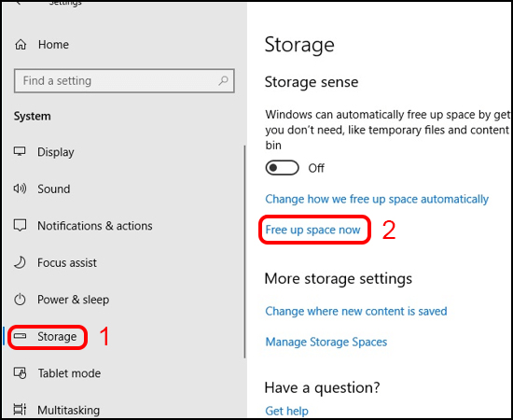Open Focus assist settings
Image resolution: width=513 pixels, height=420 pixels.
[x=67, y=262]
